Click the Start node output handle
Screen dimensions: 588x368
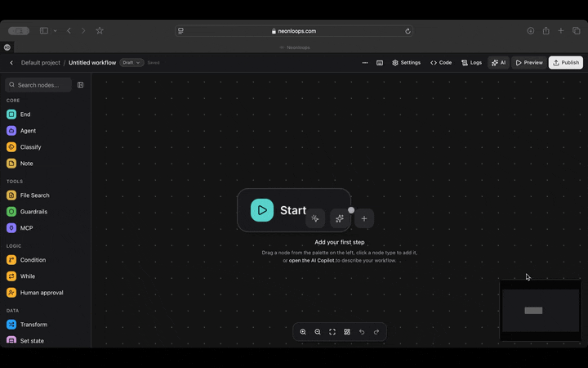tap(351, 210)
